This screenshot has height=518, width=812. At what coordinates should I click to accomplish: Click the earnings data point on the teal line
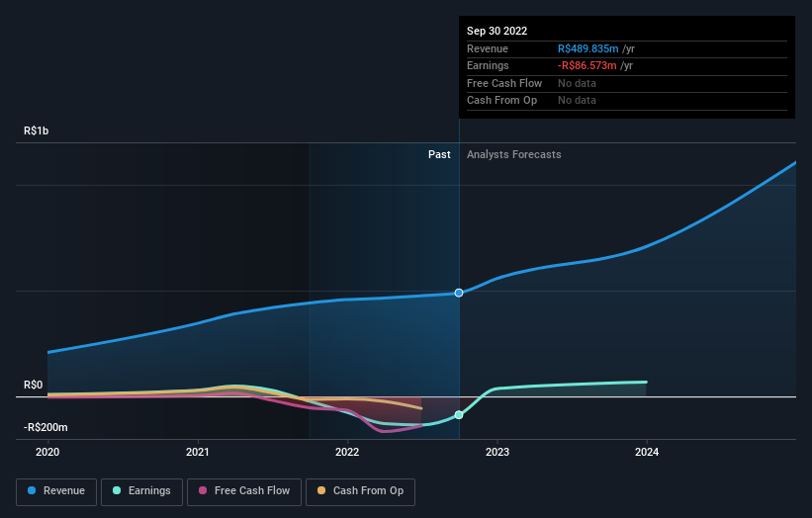tap(459, 414)
